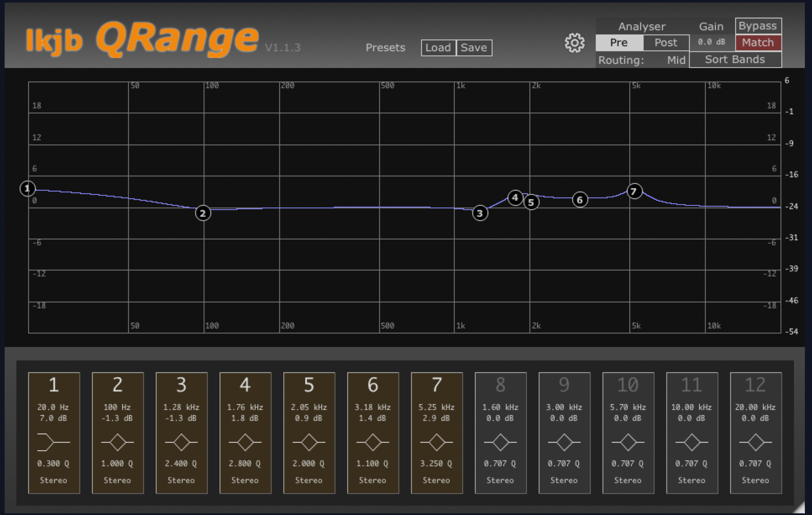Viewport: 812px width, 515px height.
Task: Select EQ node 5 on the graph
Action: tap(531, 202)
